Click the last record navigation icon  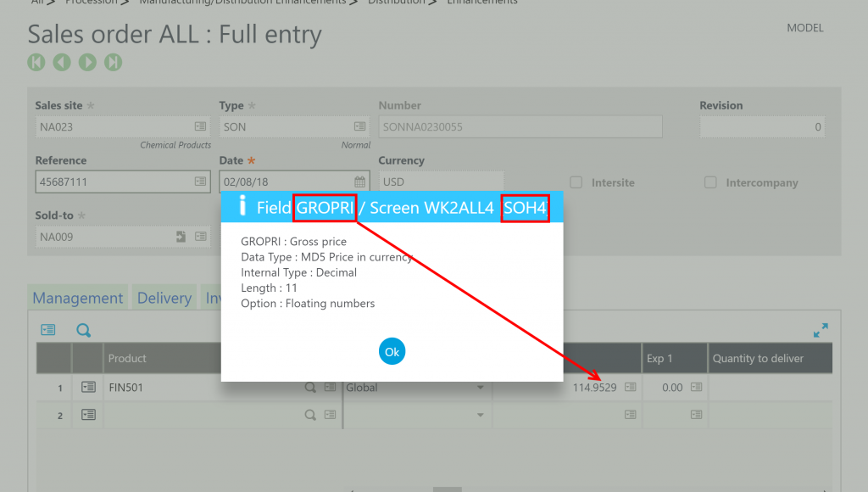[x=113, y=62]
